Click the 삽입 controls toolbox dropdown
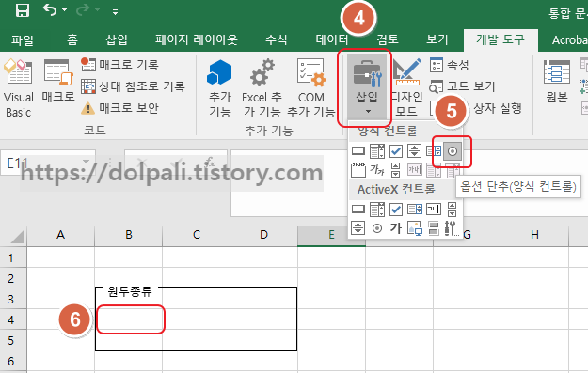Viewport: 588px width, 373px height. coord(366,86)
